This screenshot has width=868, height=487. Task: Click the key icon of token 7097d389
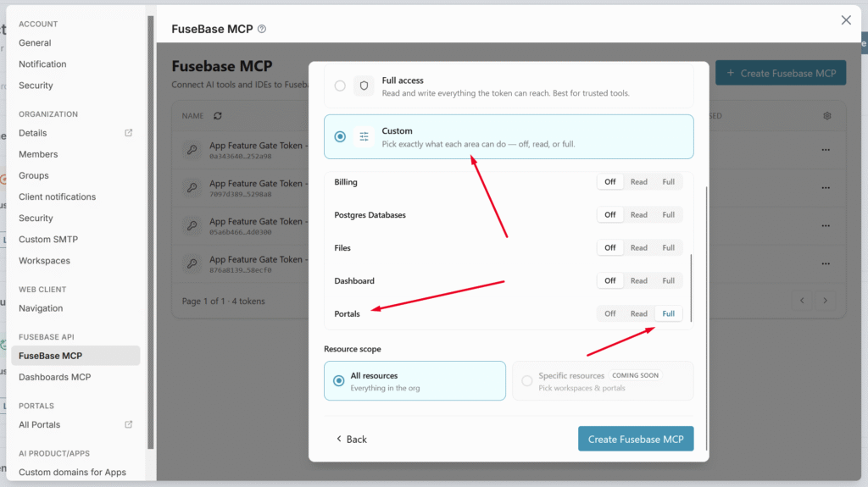(192, 188)
